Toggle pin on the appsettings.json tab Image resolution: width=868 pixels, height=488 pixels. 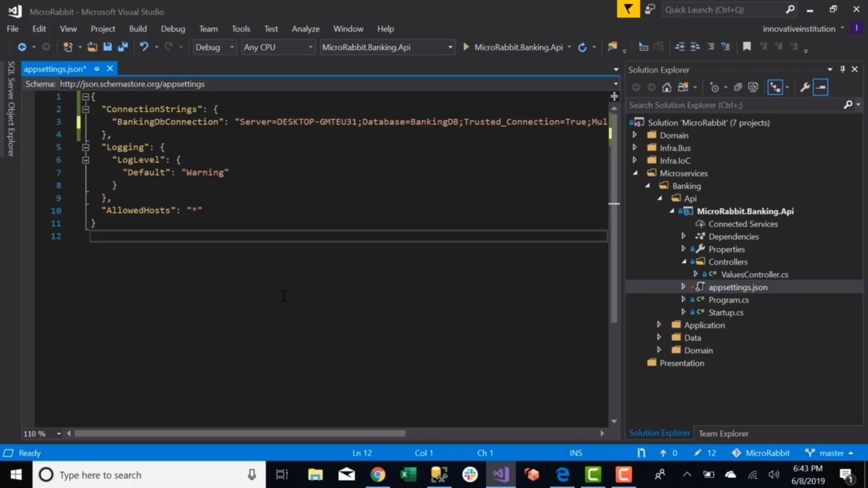coord(97,69)
